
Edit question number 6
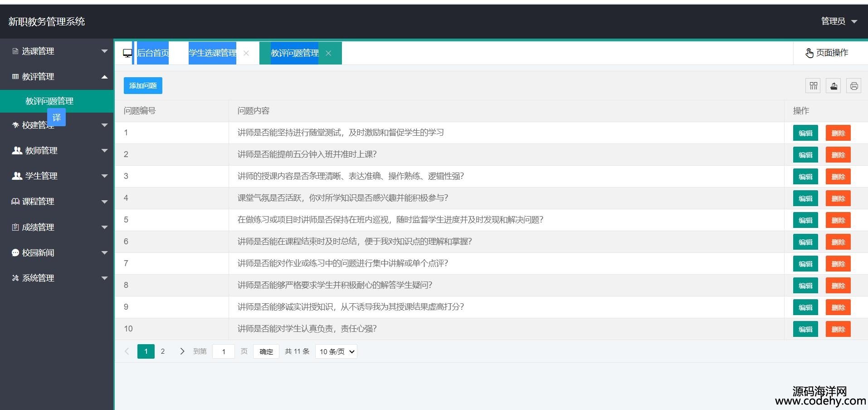pos(805,242)
